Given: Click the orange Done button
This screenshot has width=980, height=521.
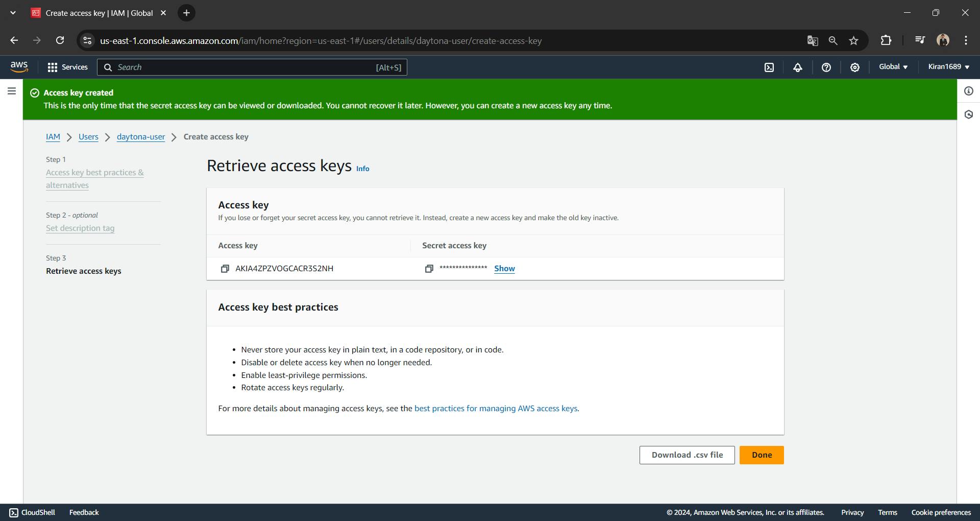Looking at the screenshot, I should coord(762,455).
